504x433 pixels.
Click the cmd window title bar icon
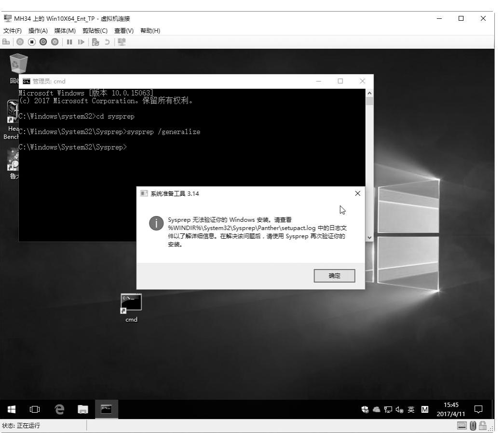(27, 81)
